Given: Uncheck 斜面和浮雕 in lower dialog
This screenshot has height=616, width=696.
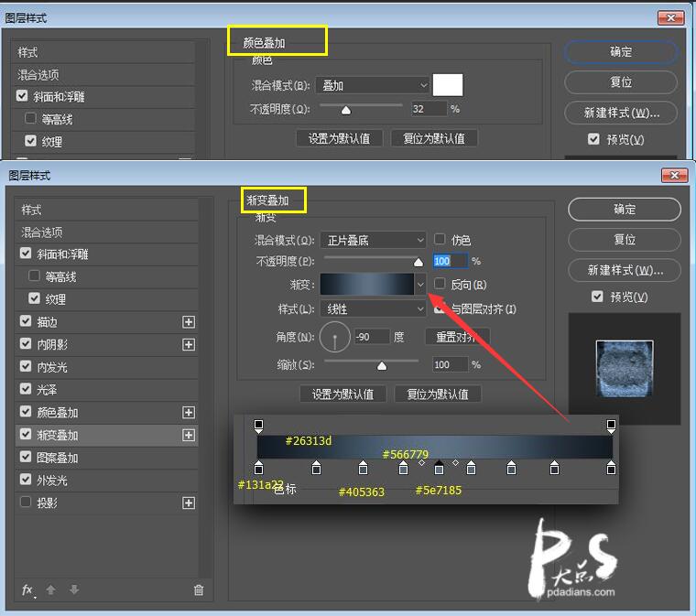Looking at the screenshot, I should coord(26,254).
